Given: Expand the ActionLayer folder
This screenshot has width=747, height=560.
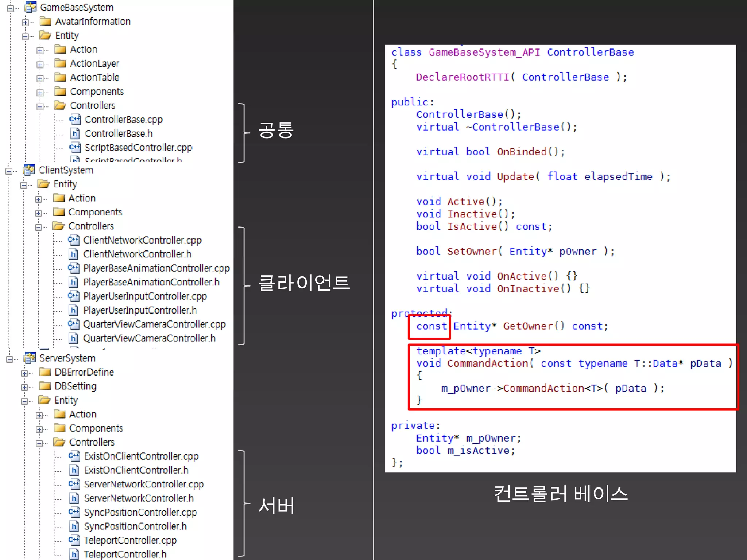Looking at the screenshot, I should (x=40, y=65).
